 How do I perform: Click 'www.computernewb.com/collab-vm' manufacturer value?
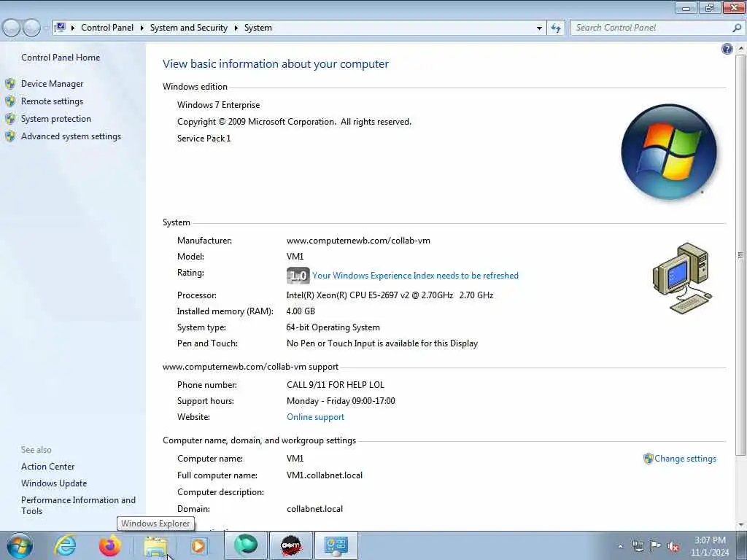point(357,241)
